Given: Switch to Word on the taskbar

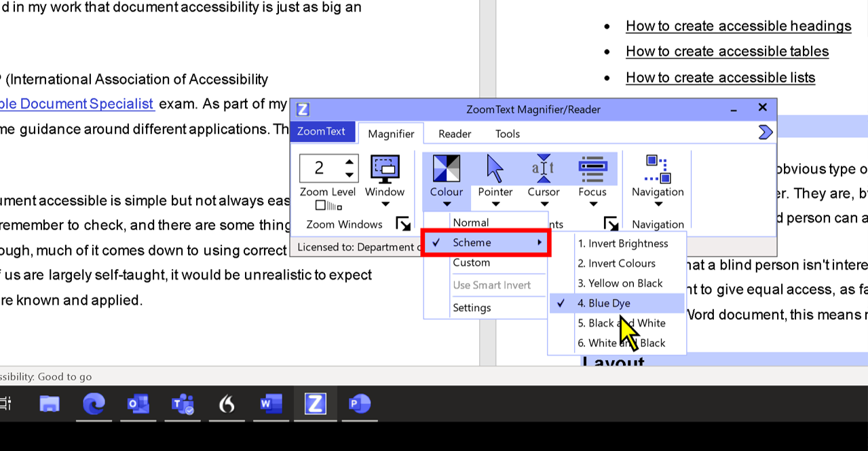Looking at the screenshot, I should click(271, 404).
